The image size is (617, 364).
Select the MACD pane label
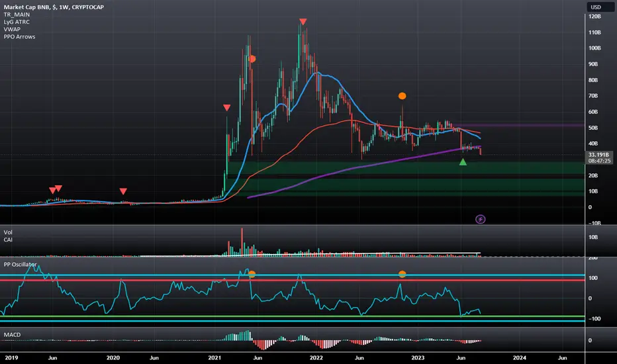pyautogui.click(x=12, y=335)
